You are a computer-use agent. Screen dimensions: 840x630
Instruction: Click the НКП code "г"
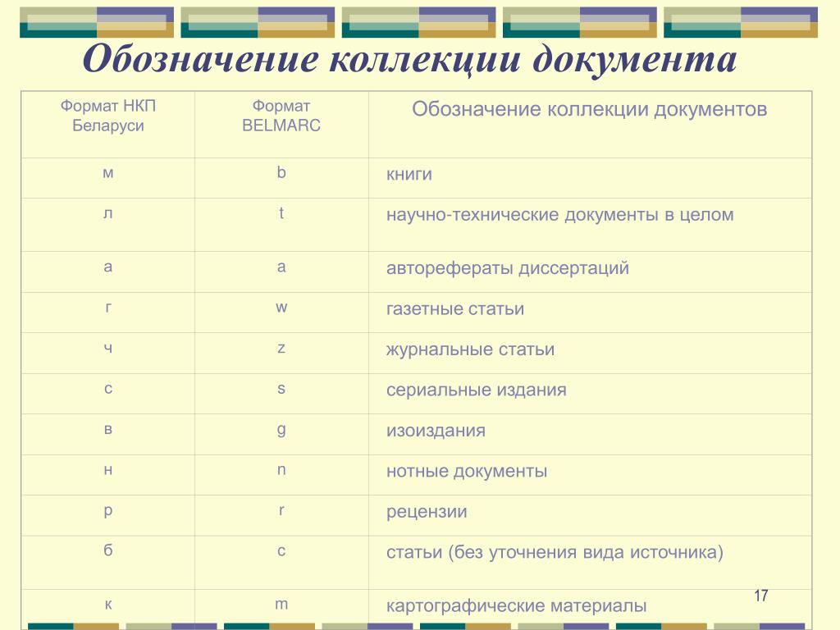108,308
